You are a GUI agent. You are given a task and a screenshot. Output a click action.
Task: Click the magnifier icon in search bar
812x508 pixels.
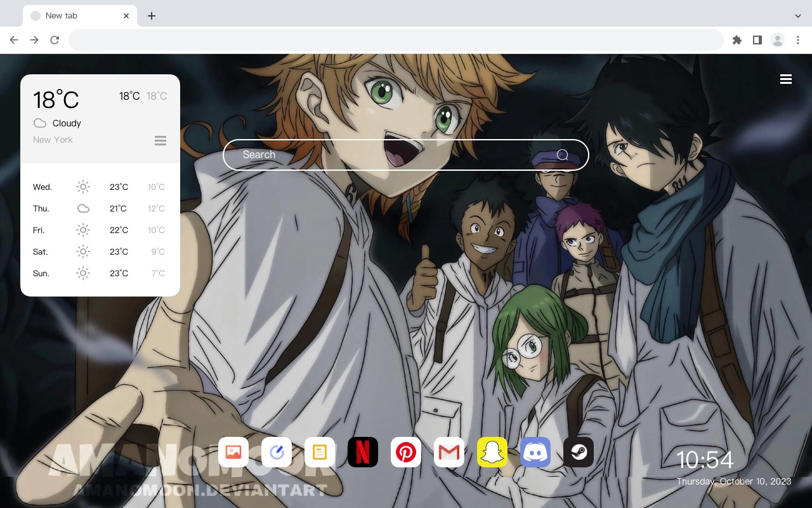coord(562,155)
